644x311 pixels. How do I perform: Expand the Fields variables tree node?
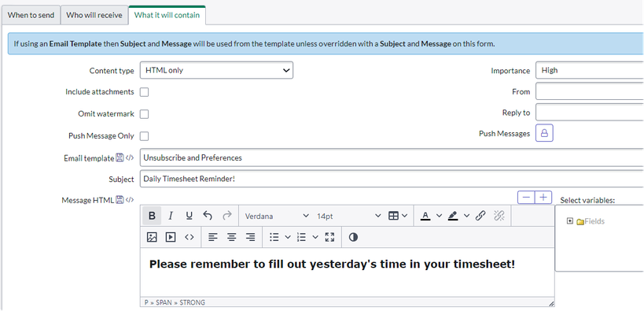click(x=569, y=221)
